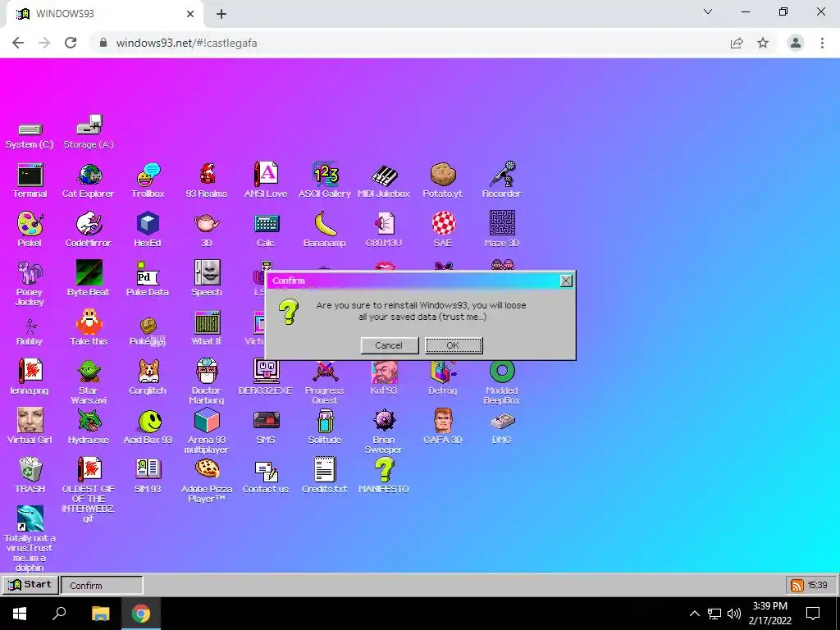Launch Poney Jockey icon
The width and height of the screenshot is (840, 630).
(x=30, y=272)
